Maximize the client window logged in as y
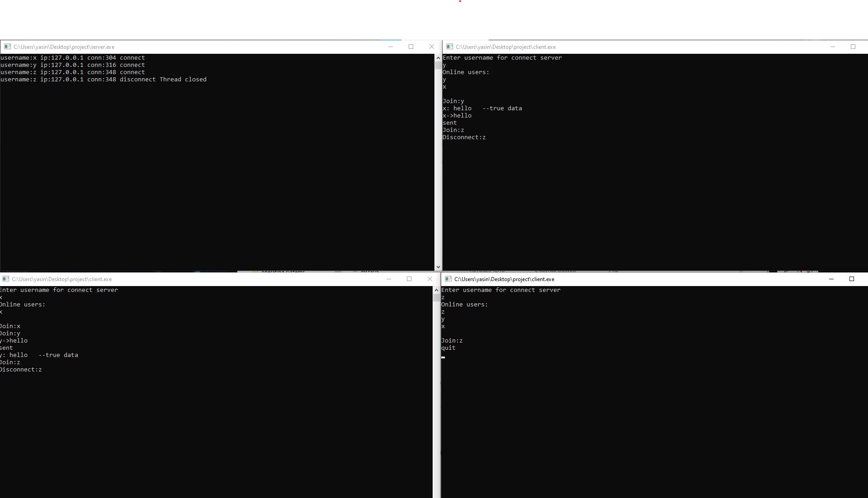This screenshot has height=498, width=868. 853,47
